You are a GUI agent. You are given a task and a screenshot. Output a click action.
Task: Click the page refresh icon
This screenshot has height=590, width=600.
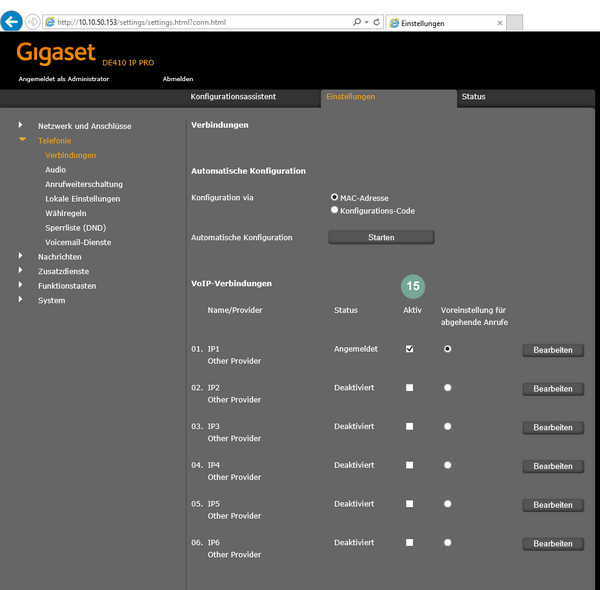[x=377, y=22]
